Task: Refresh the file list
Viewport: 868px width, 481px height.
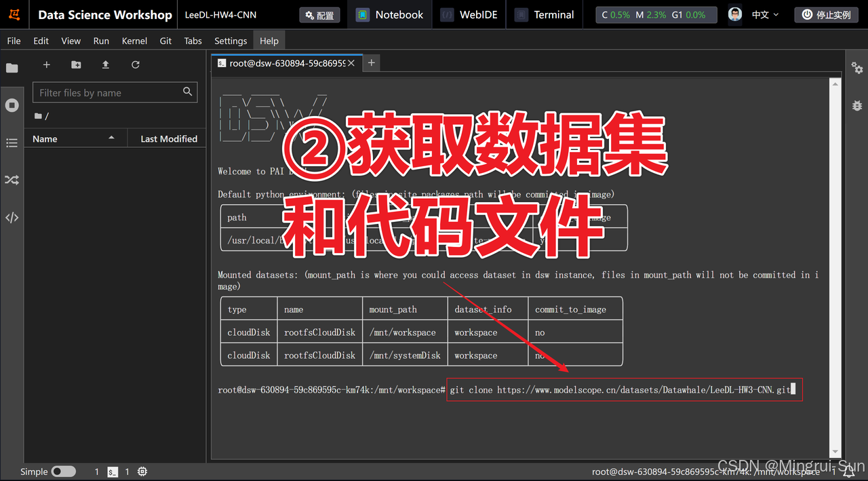Action: (136, 64)
